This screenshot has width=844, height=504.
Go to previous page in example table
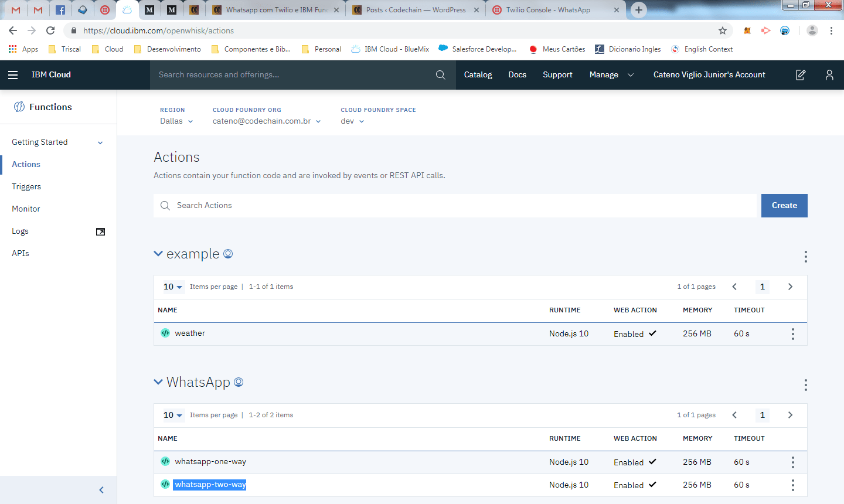(734, 287)
